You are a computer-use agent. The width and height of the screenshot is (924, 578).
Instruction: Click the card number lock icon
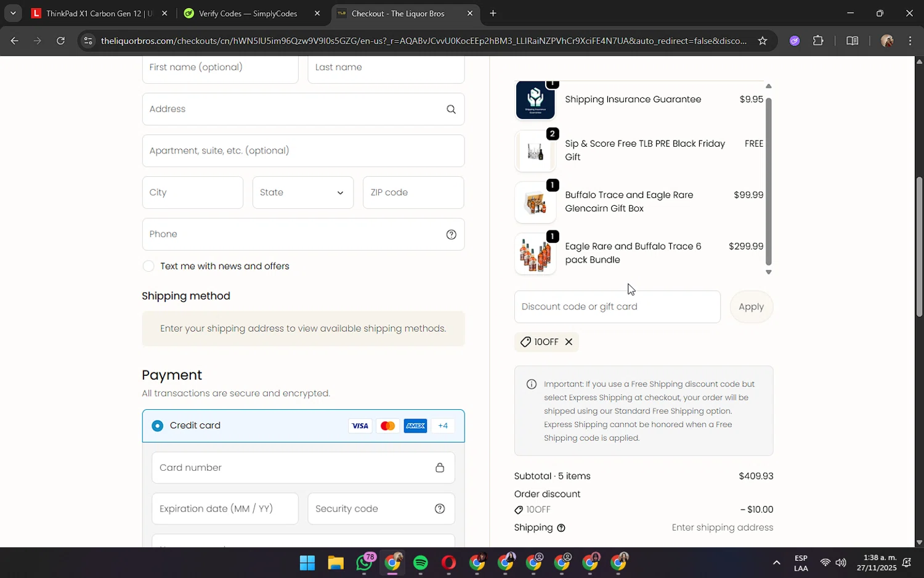click(440, 468)
